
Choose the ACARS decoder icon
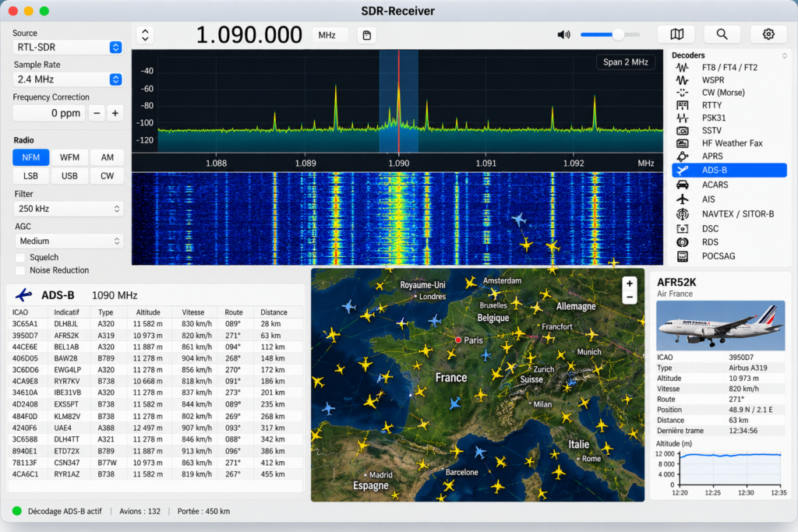tap(682, 185)
